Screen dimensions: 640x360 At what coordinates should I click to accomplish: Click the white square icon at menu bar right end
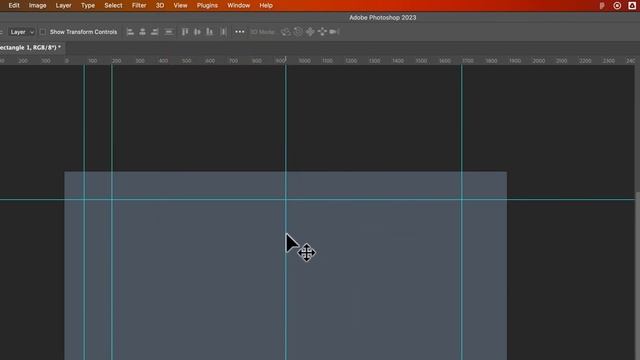[632, 6]
